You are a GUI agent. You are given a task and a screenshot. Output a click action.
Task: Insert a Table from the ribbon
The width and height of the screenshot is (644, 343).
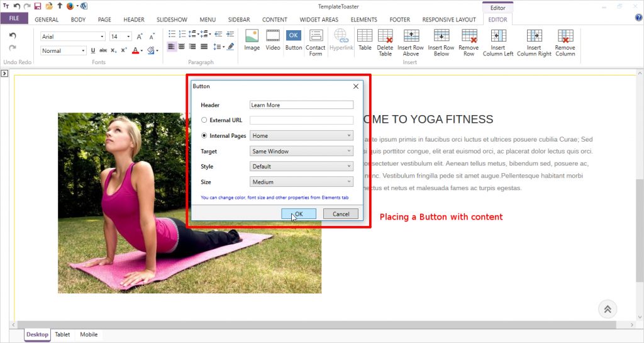pyautogui.click(x=365, y=39)
